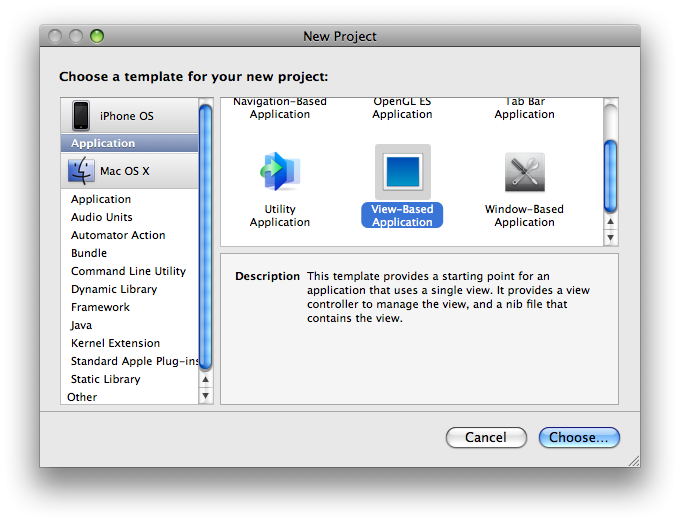Click the iPhone OS section header
The height and width of the screenshot is (522, 680).
click(x=130, y=116)
